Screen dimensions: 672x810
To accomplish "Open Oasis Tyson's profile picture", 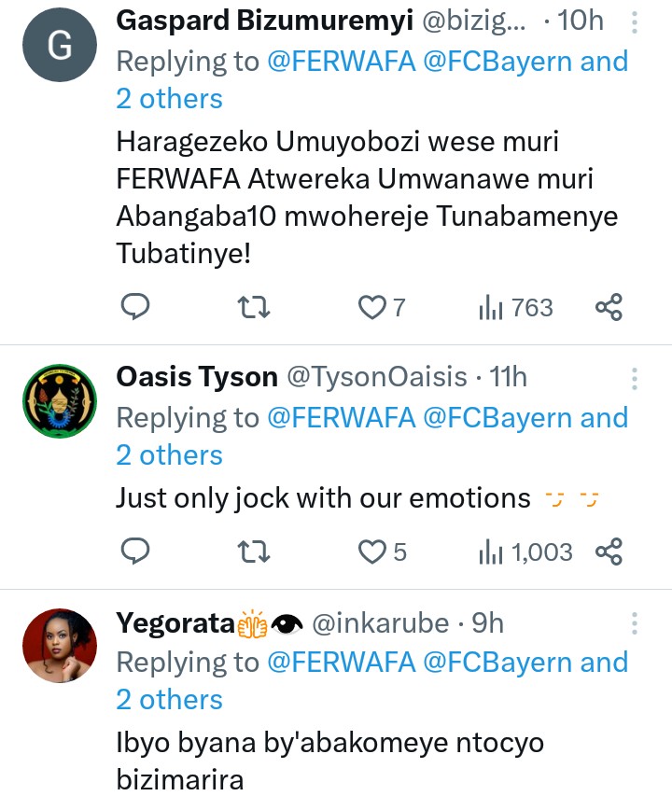I will (x=59, y=400).
